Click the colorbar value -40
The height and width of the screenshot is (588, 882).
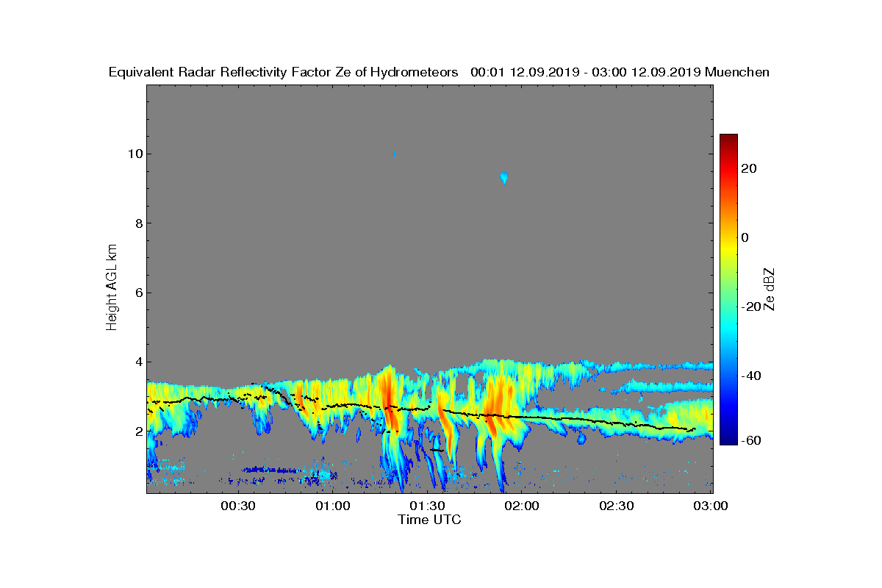coord(752,376)
